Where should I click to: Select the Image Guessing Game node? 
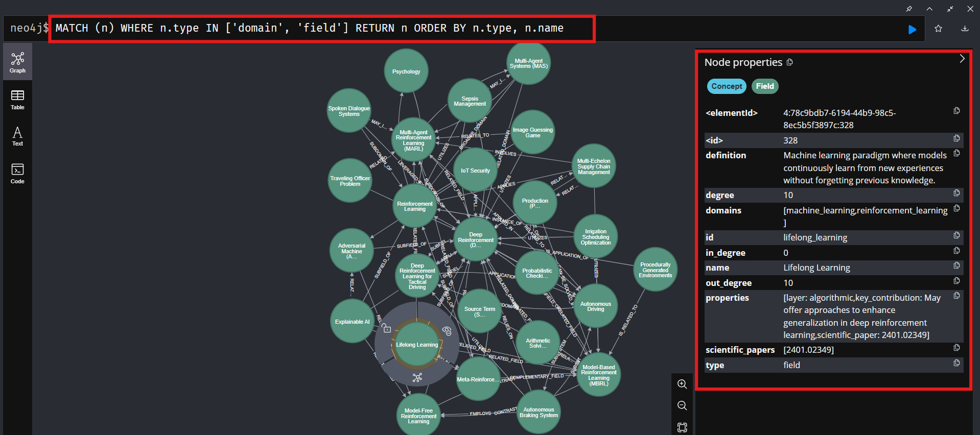click(x=533, y=132)
